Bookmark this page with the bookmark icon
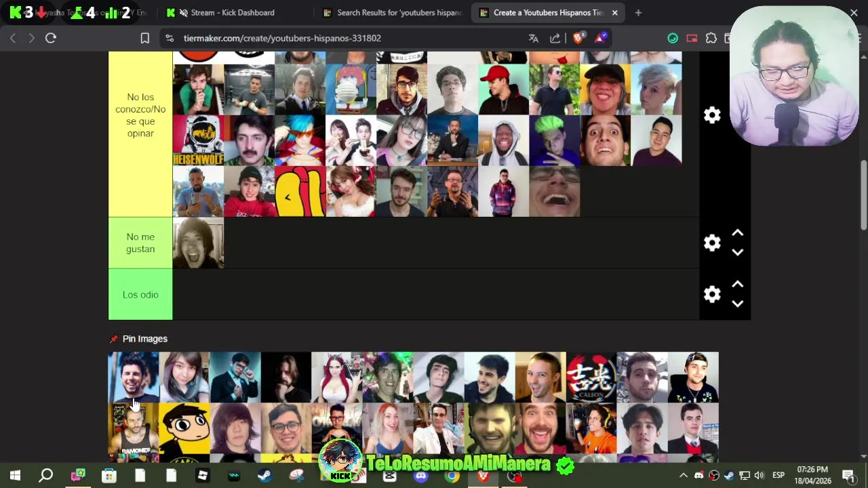 click(144, 39)
